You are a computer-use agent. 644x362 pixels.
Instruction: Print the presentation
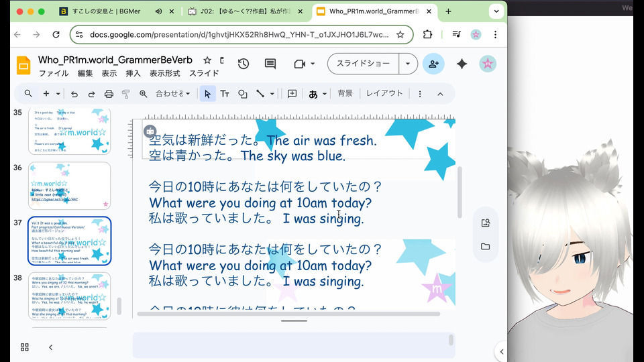click(x=109, y=94)
